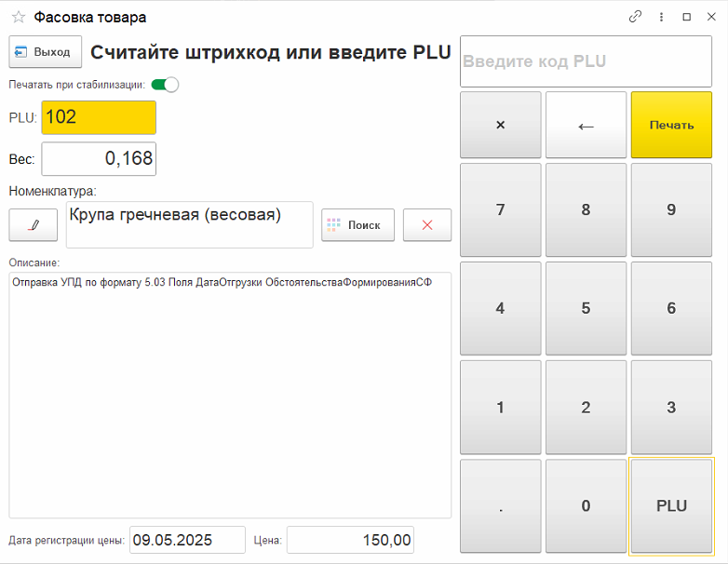Tap digit 7 on the keypad

click(501, 209)
